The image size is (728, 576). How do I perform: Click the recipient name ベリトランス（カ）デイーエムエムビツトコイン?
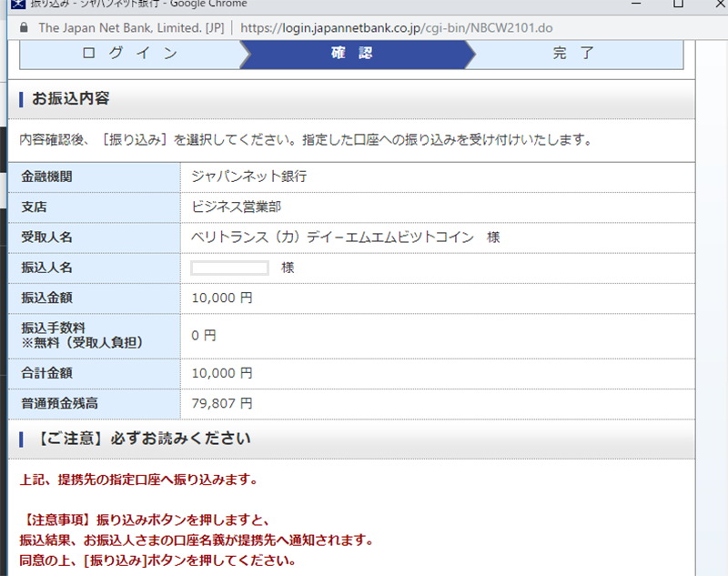[x=332, y=237]
